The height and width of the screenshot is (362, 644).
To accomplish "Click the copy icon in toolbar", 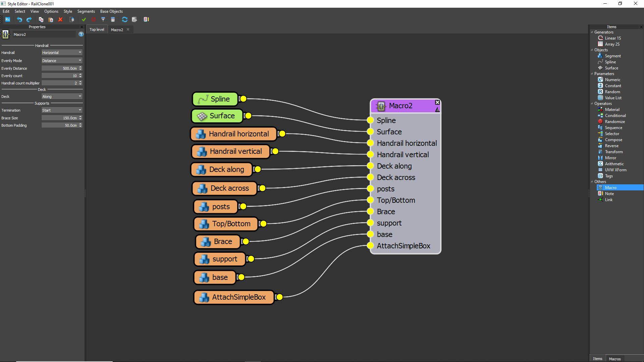I will (x=41, y=19).
